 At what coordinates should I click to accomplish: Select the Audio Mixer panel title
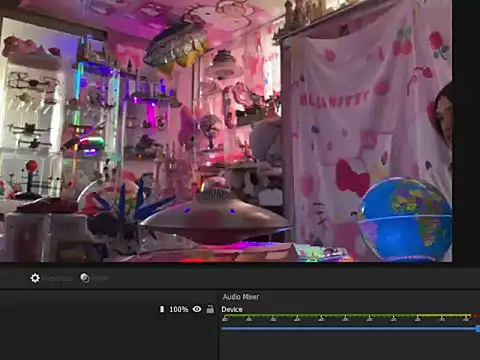(241, 297)
